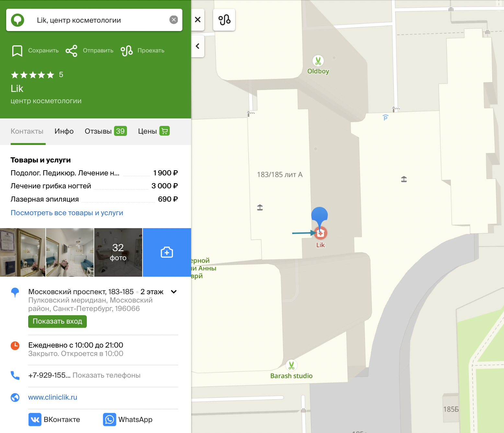Open the second photo of the corridor
The image size is (504, 433).
[70, 252]
